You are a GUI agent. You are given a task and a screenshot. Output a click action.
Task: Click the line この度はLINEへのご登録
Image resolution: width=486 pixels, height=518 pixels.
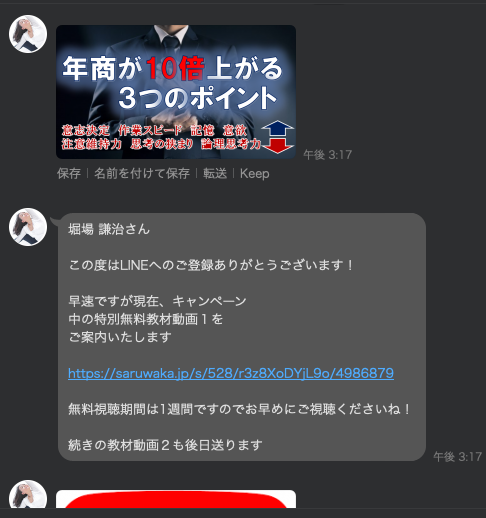[x=211, y=265]
